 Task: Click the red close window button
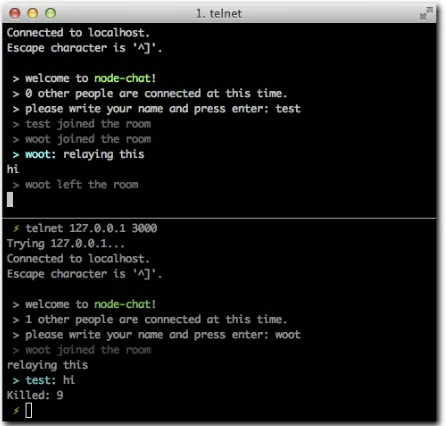15,13
